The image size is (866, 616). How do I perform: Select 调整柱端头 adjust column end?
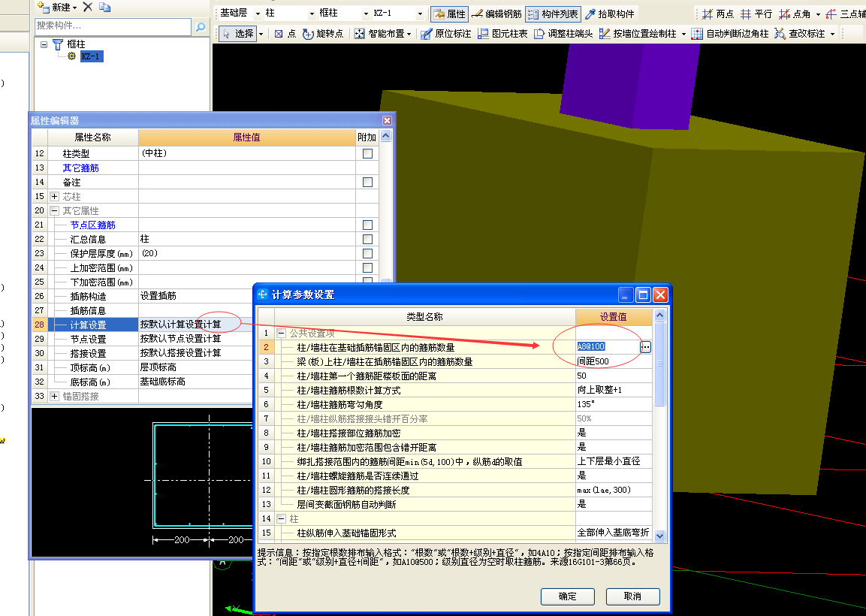pyautogui.click(x=563, y=34)
